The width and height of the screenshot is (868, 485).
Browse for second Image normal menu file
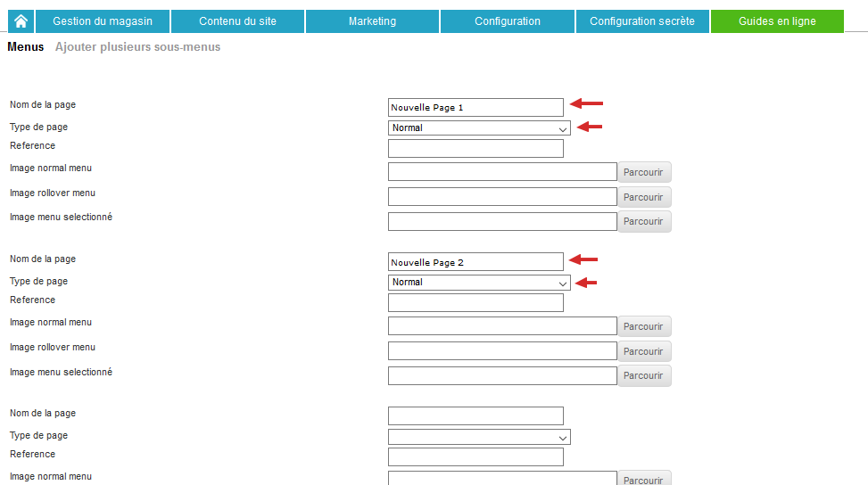click(644, 326)
